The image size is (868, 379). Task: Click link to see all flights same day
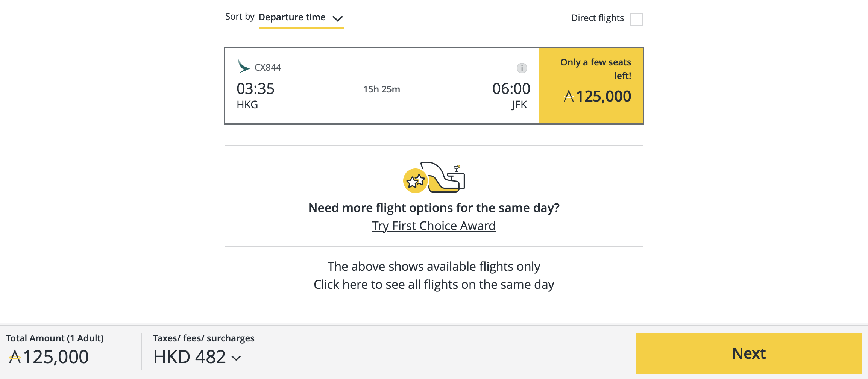tap(433, 285)
